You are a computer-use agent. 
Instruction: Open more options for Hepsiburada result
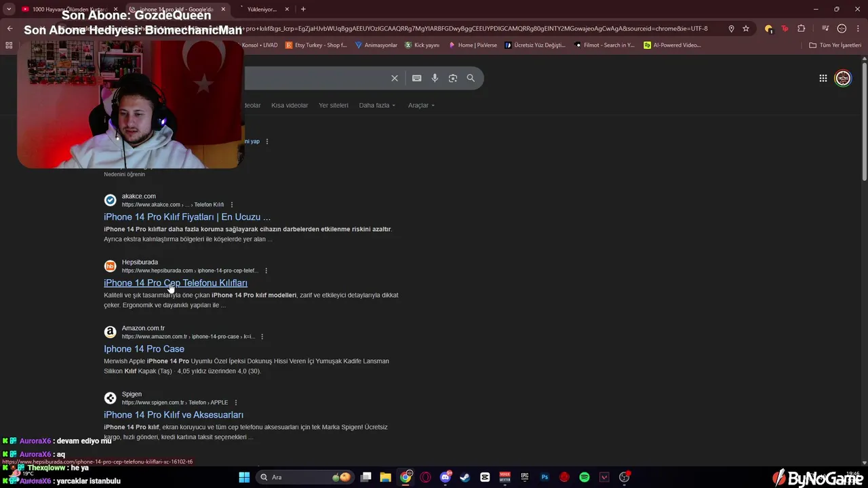click(x=266, y=270)
